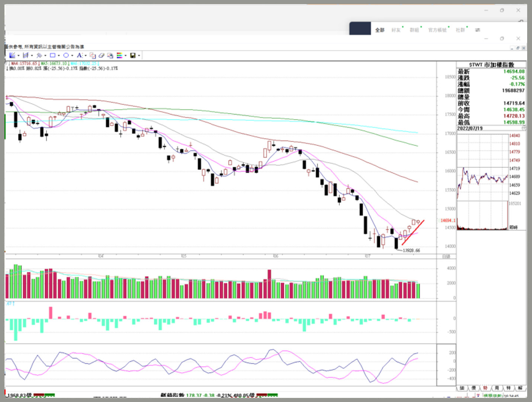Click the latest price 14694.08
The image size is (532, 402).
pyautogui.click(x=514, y=71)
